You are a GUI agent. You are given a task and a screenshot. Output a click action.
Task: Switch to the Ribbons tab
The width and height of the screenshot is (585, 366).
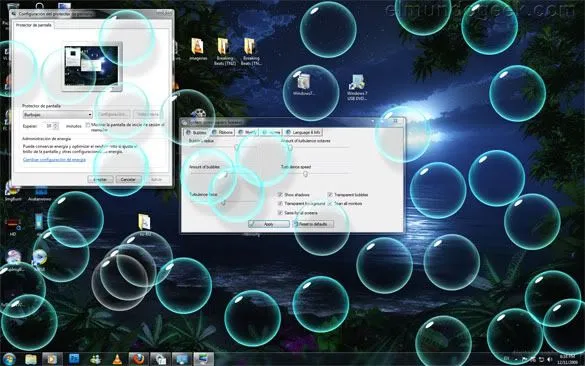[x=222, y=132]
